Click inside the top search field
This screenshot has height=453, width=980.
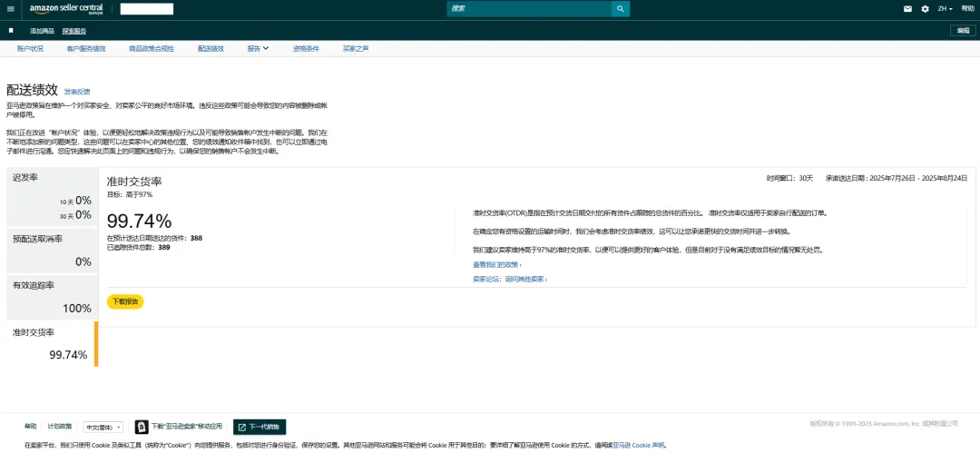[x=528, y=9]
